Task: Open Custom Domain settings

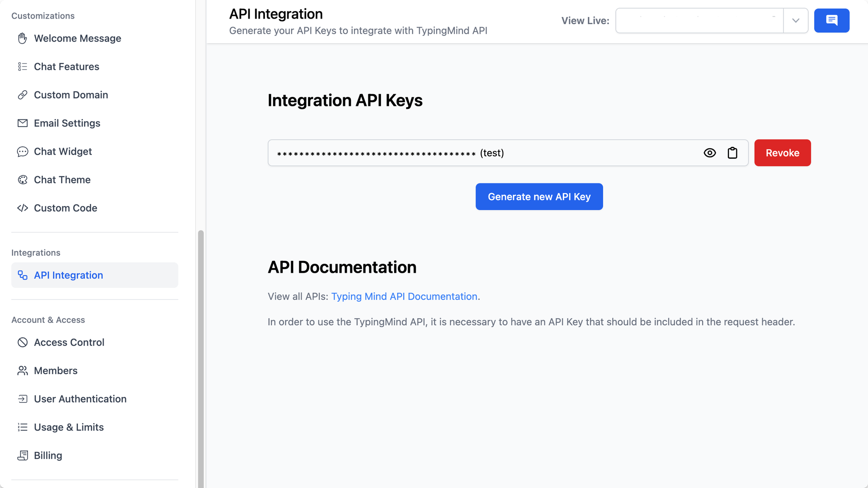Action: click(95, 95)
